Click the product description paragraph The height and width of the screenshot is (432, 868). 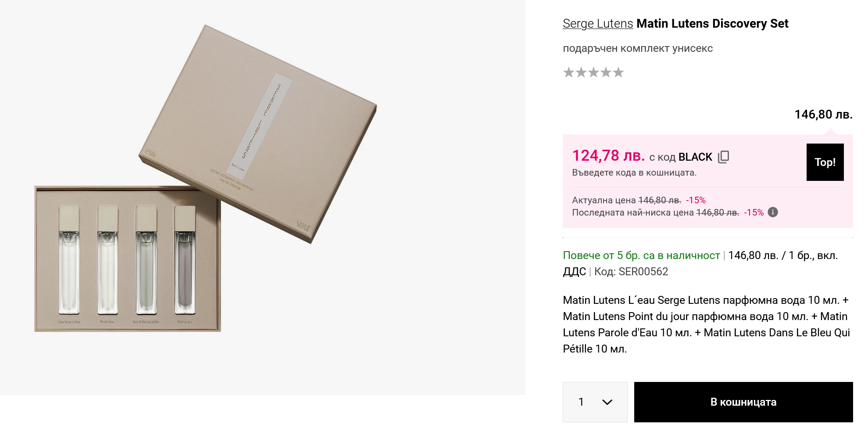(x=706, y=324)
